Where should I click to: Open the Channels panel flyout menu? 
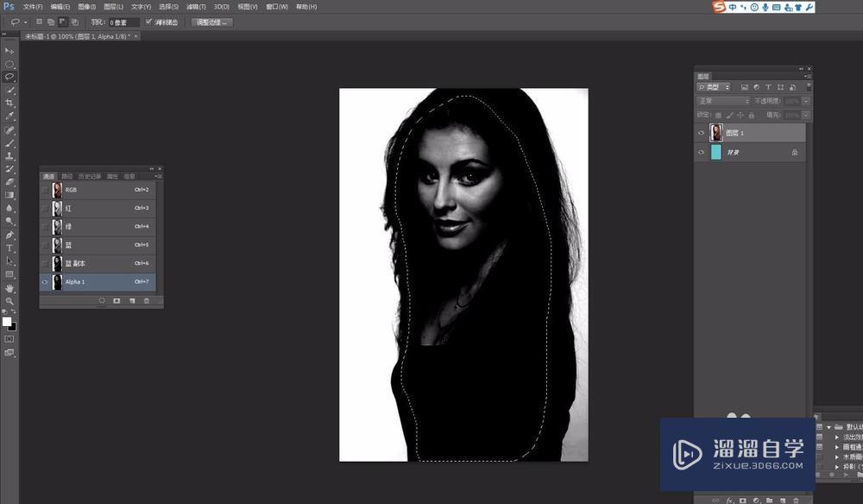[x=158, y=176]
